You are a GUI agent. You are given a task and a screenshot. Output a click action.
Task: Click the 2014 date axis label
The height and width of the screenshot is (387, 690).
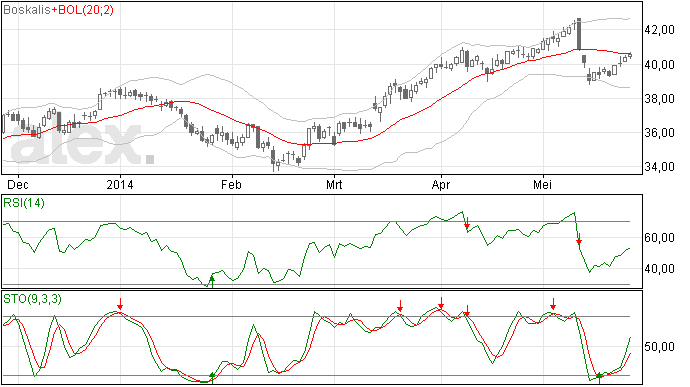[120, 184]
